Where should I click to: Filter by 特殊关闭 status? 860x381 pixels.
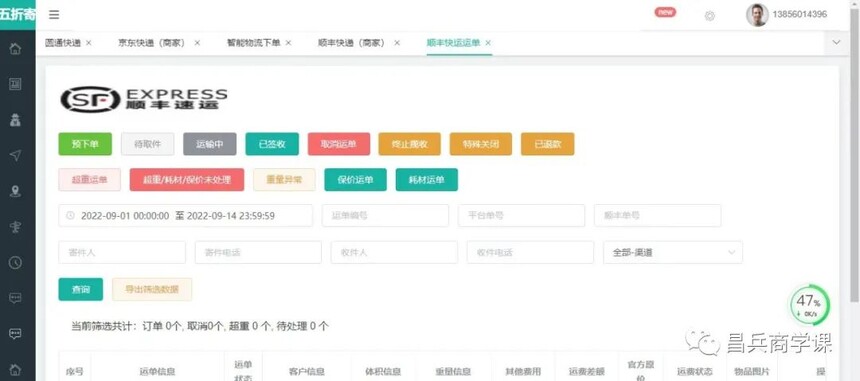coord(480,144)
